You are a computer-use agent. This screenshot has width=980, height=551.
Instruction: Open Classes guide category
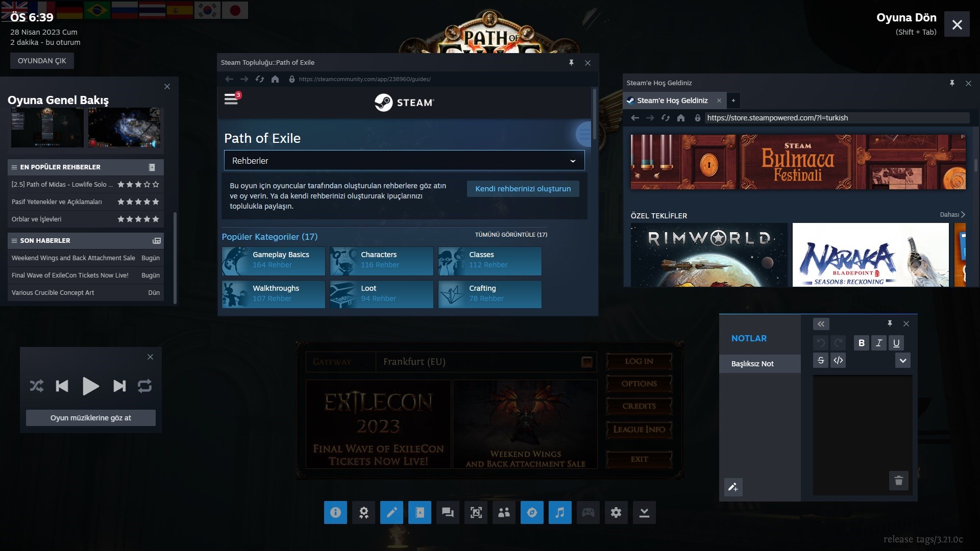point(490,261)
